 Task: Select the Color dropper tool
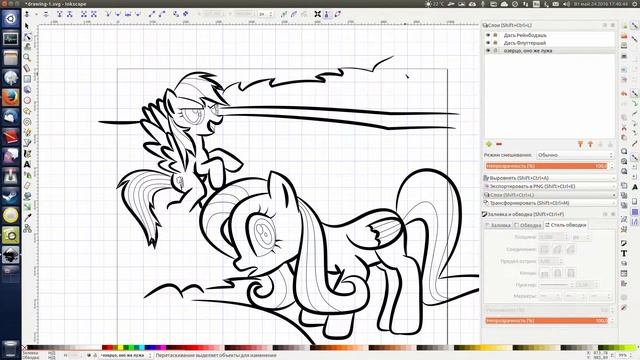point(27,218)
